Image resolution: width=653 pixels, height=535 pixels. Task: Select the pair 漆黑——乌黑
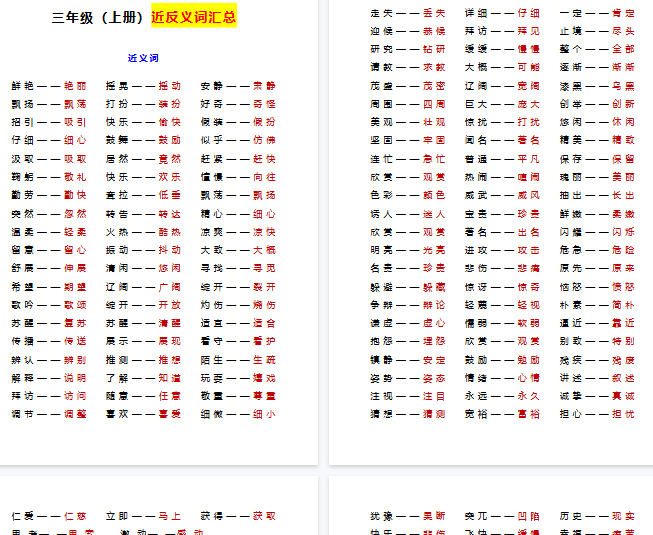(597, 86)
